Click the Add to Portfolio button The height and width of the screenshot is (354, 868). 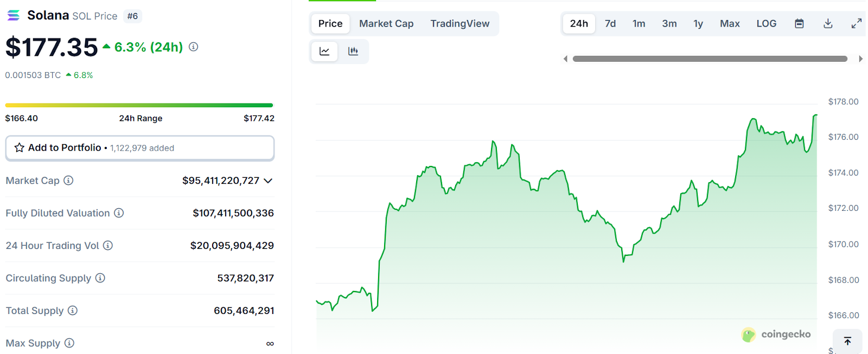coord(140,148)
